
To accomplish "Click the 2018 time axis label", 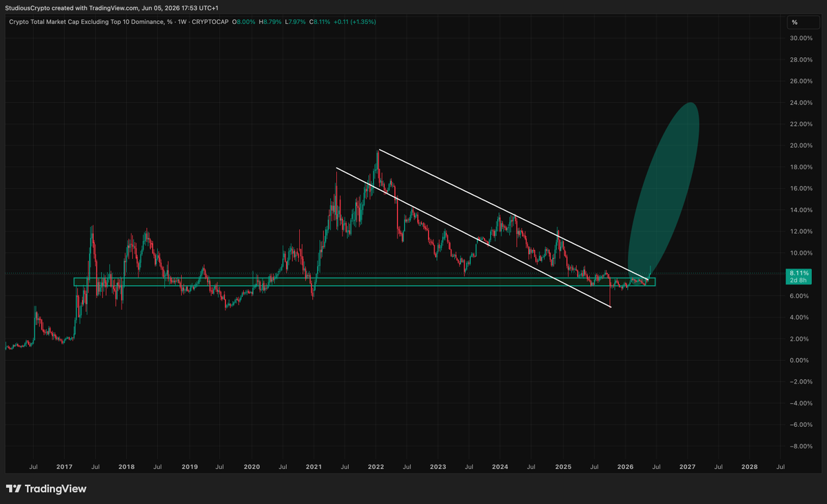I will (126, 466).
